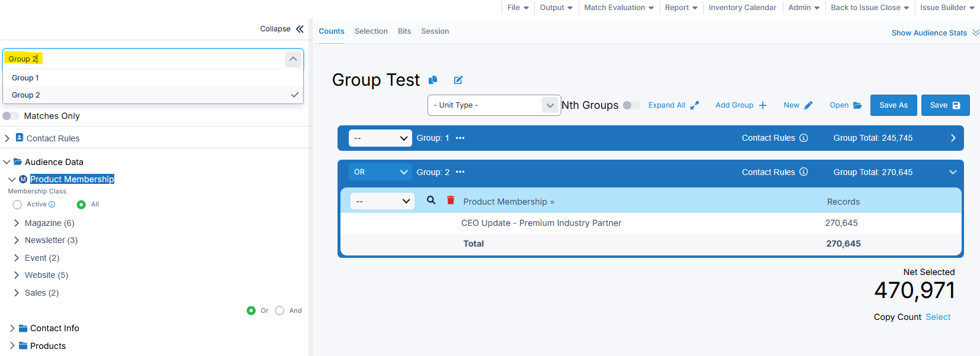This screenshot has width=980, height=356.
Task: Select the And radio button
Action: coord(279,310)
